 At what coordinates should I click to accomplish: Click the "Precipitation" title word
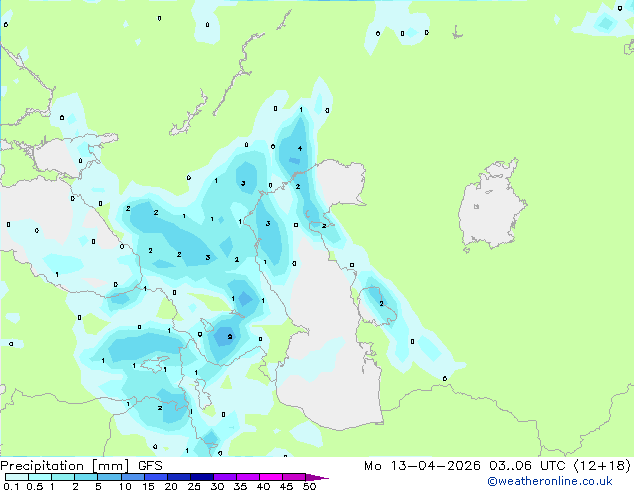pos(42,466)
